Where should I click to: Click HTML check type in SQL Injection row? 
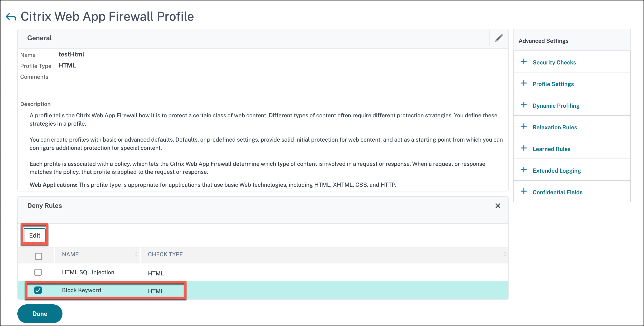156,273
